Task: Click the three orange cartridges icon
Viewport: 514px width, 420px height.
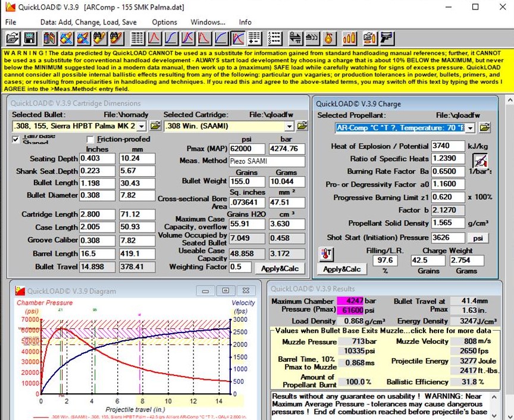Action: click(x=349, y=38)
